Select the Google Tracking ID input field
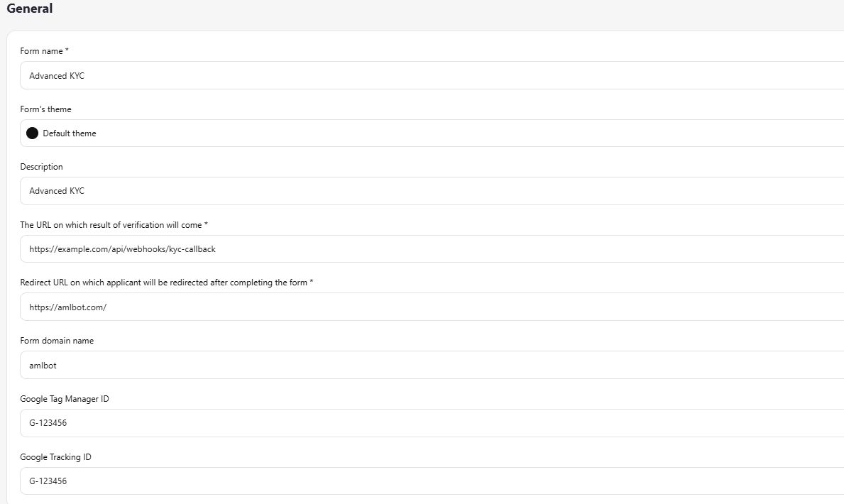The width and height of the screenshot is (844, 504). pos(426,481)
